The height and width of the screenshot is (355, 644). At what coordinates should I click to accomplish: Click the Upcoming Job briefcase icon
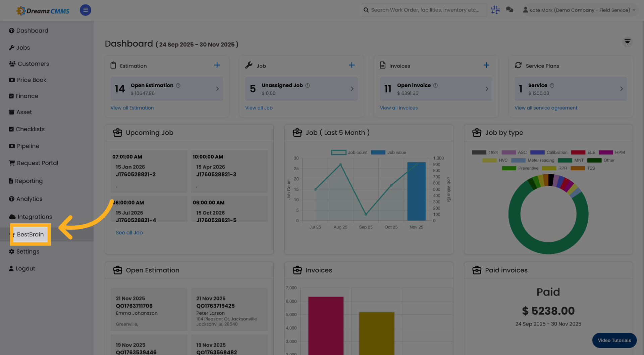tap(118, 133)
